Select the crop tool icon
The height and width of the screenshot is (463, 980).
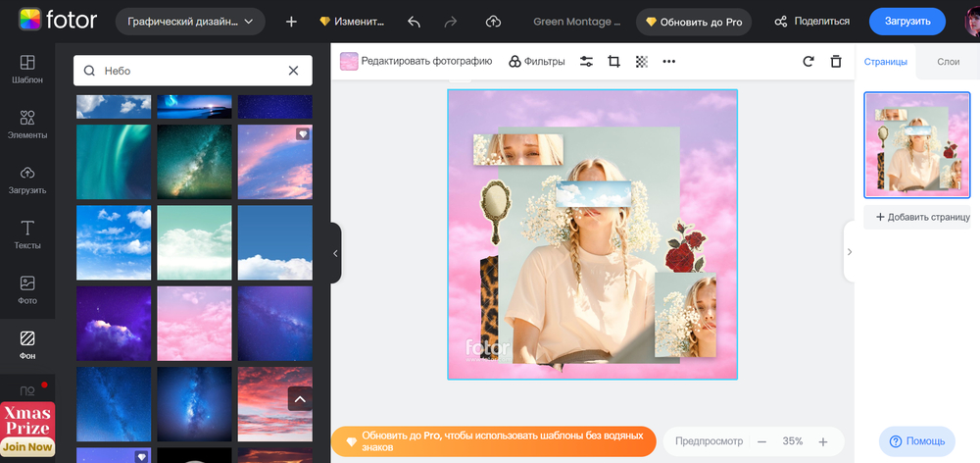(614, 61)
